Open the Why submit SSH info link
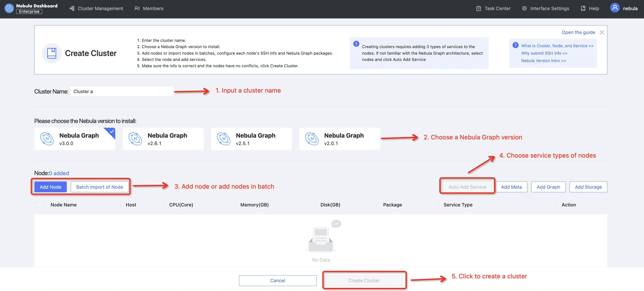 (x=544, y=53)
